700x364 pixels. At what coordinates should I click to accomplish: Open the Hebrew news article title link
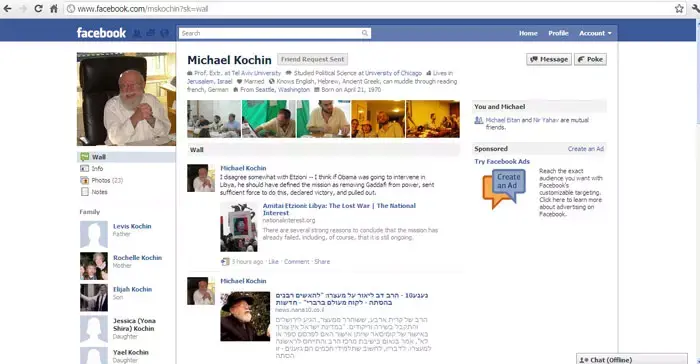click(352, 299)
